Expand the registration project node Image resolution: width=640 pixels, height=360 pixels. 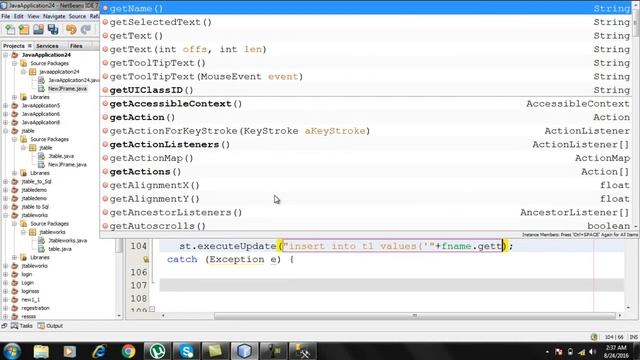6,308
